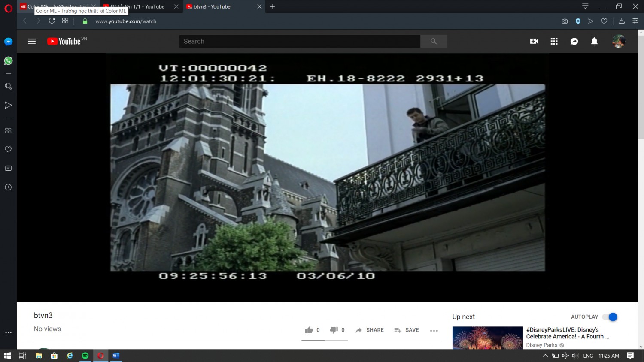
Task: Open Speed Dial from Opera sidebar
Action: (8, 130)
